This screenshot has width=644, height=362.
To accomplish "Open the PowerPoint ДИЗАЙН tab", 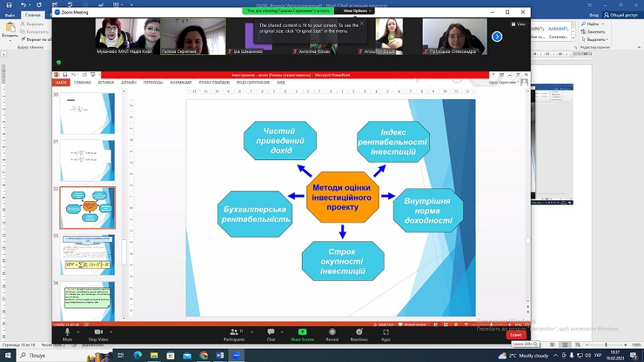I will tap(128, 83).
